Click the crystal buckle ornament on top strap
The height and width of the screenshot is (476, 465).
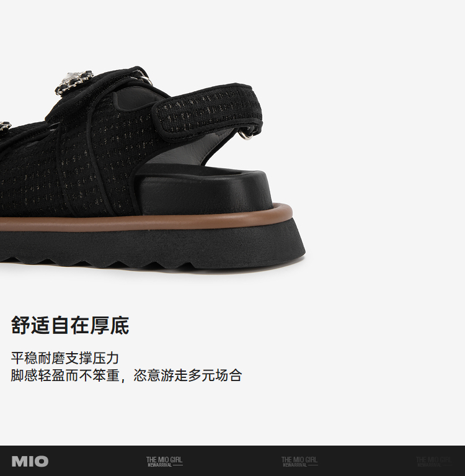(74, 82)
